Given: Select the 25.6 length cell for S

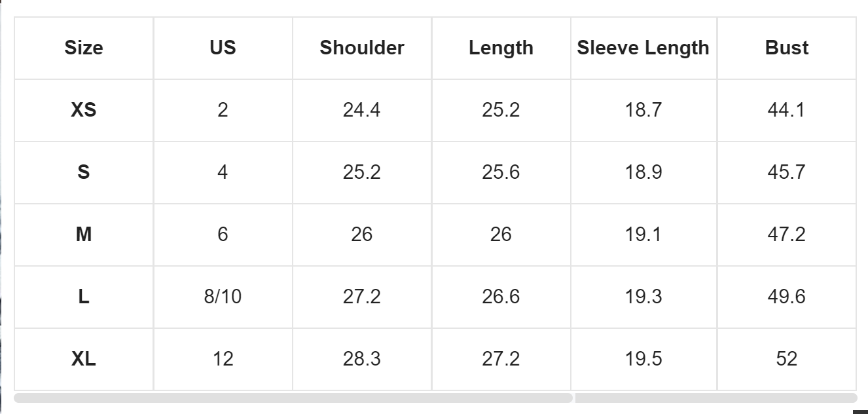Looking at the screenshot, I should pos(501,172).
